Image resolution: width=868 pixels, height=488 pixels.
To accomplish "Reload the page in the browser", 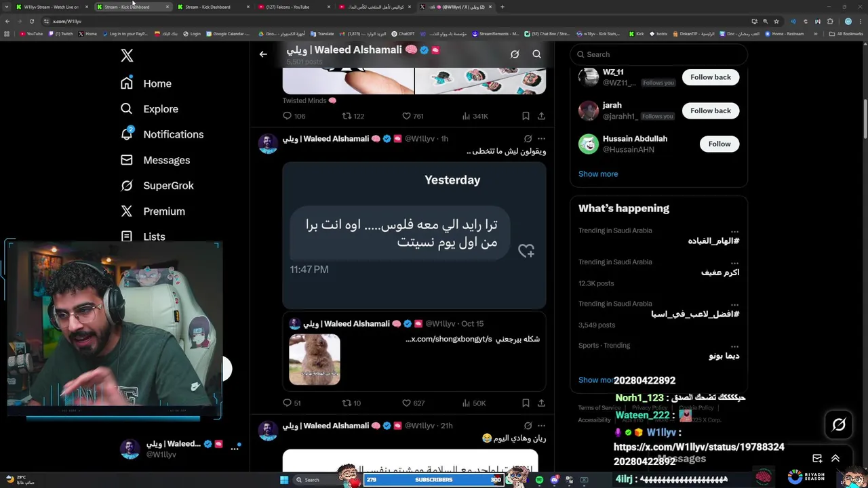I will click(x=31, y=21).
